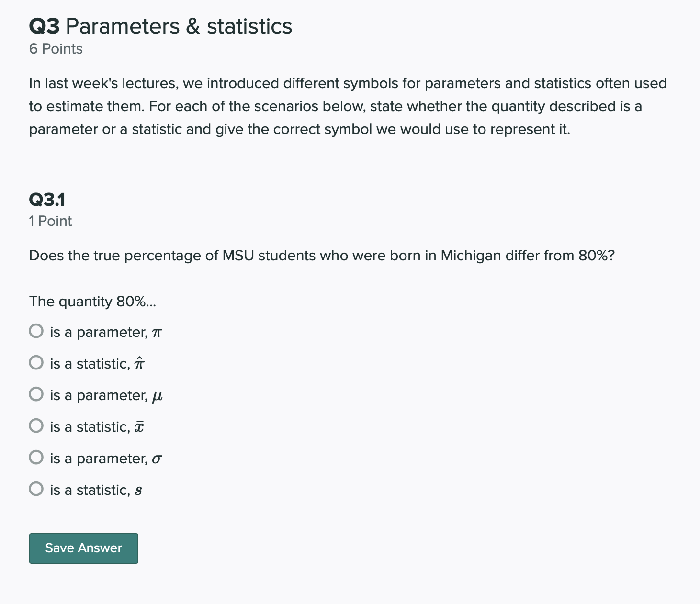Click the Q3 Parameters & statistics heading

click(x=160, y=26)
